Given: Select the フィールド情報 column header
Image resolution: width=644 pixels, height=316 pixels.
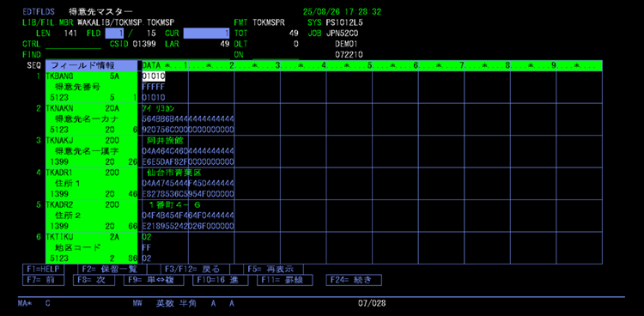Looking at the screenshot, I should (x=91, y=65).
